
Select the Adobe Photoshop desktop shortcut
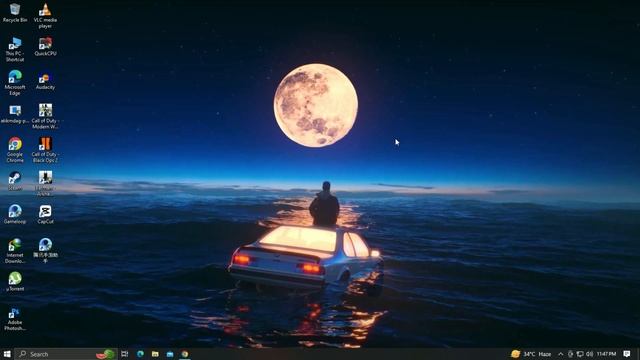tap(15, 318)
